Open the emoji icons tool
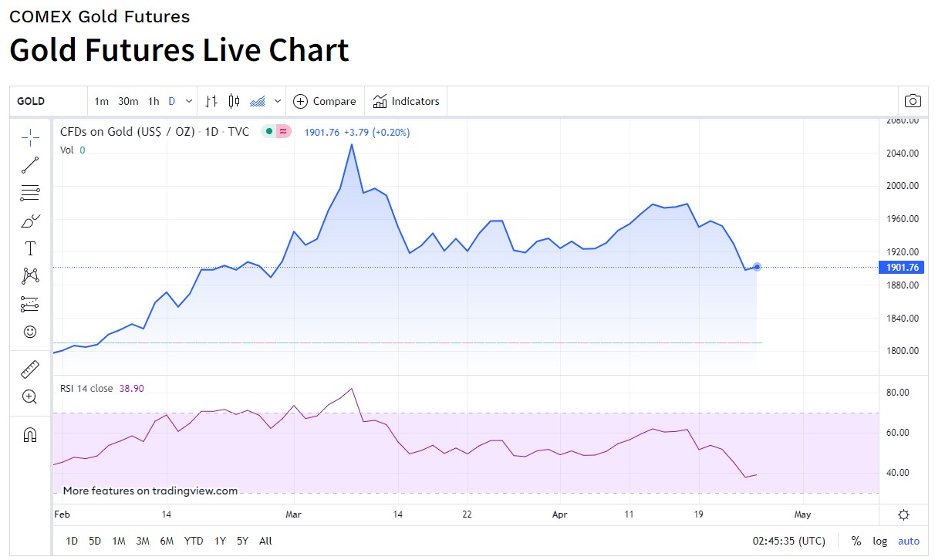935x560 pixels. (30, 332)
